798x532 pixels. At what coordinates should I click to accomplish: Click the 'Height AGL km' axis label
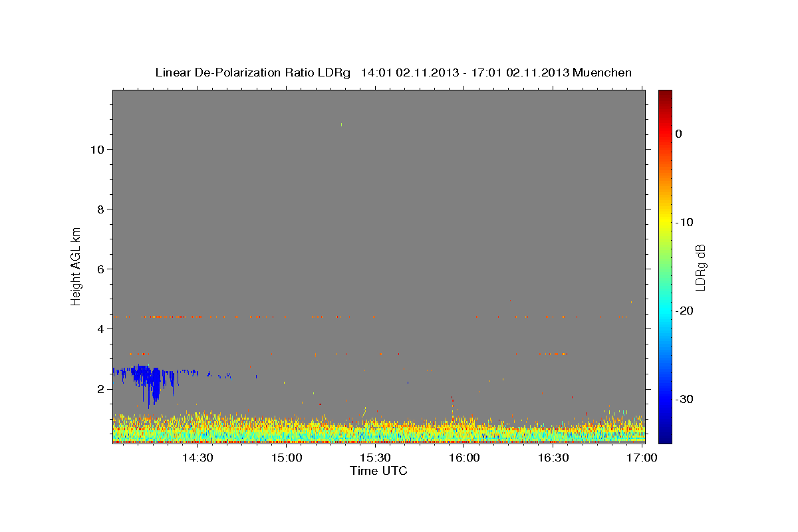[76, 266]
